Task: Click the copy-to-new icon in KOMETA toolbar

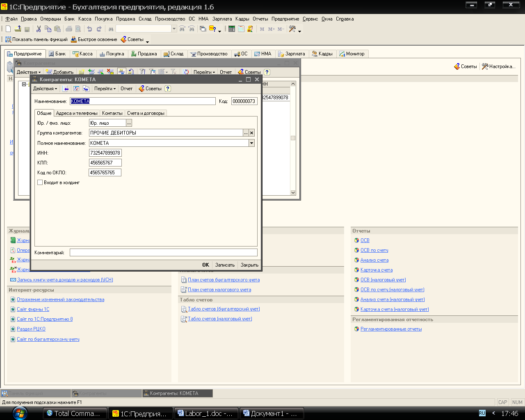Action: 86,89
